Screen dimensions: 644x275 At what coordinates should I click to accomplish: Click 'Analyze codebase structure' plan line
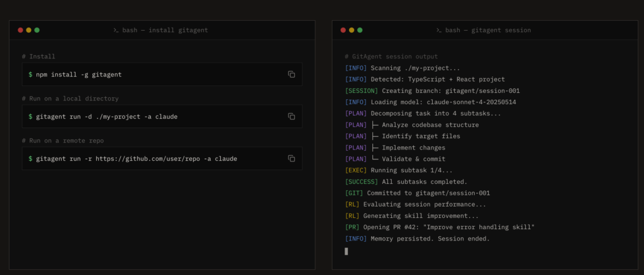point(430,125)
